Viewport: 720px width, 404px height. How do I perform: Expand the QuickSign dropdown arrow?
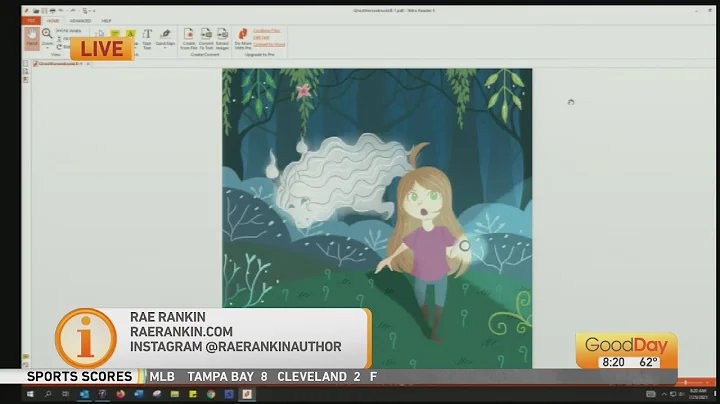(165, 48)
